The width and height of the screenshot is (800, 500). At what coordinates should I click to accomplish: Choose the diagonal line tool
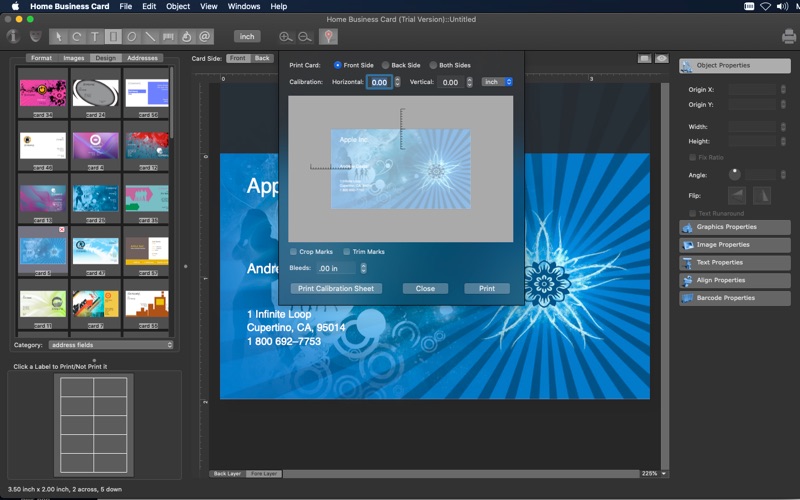click(150, 37)
